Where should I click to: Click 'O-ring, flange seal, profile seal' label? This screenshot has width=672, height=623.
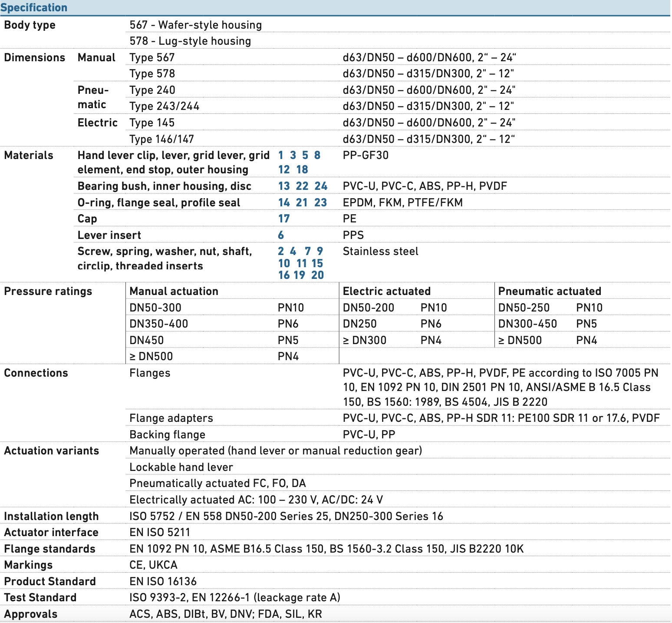coord(159,202)
